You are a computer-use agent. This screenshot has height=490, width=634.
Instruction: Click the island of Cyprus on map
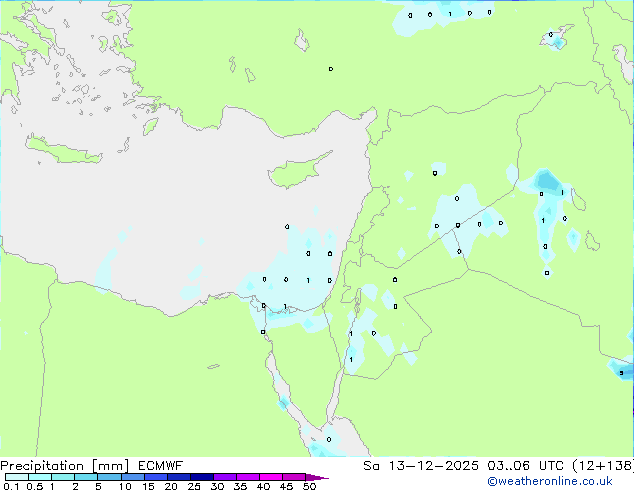coord(297,172)
